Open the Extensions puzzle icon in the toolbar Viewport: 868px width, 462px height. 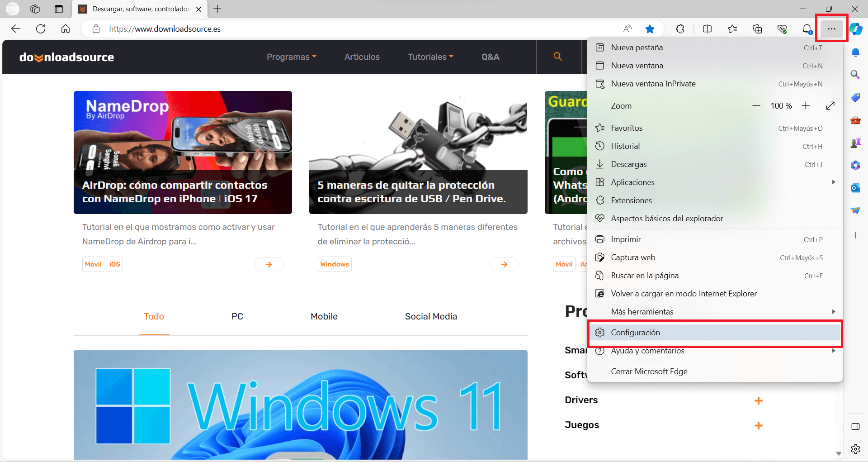coord(680,29)
